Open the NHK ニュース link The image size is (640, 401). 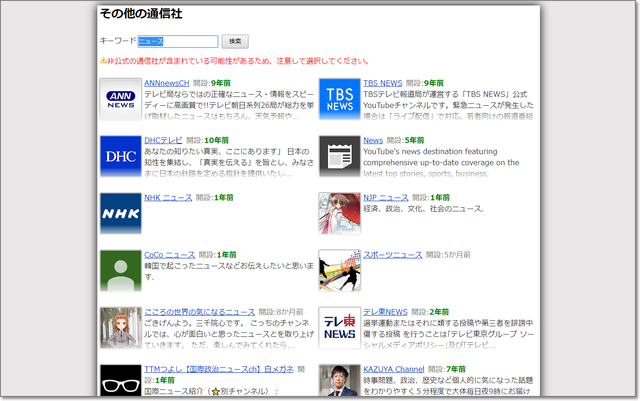click(x=167, y=198)
